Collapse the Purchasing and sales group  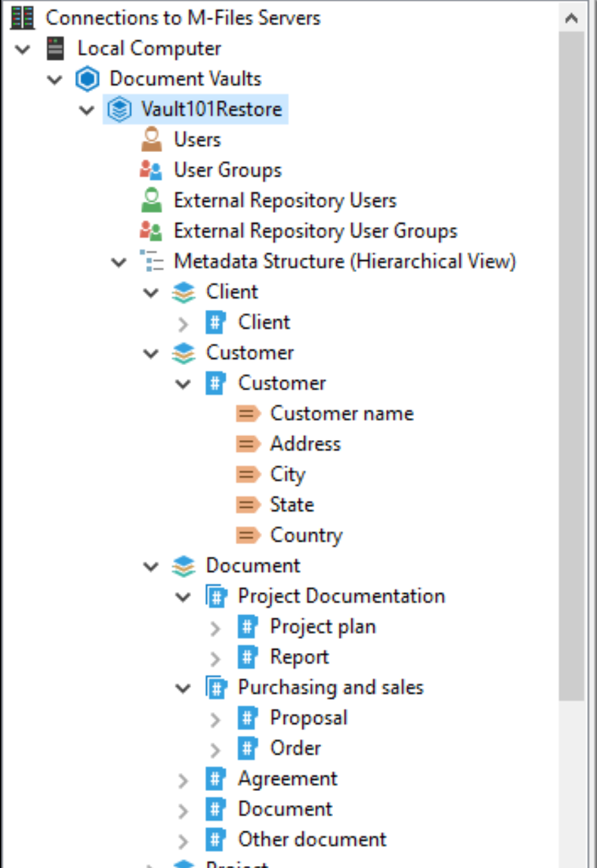click(x=183, y=689)
